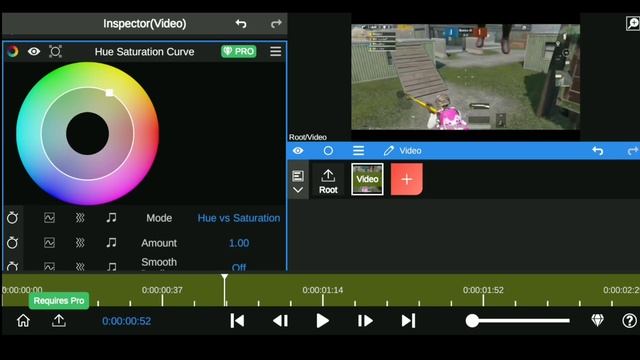Click audio note icon on Mode row
This screenshot has height=360, width=640.
[x=111, y=218]
